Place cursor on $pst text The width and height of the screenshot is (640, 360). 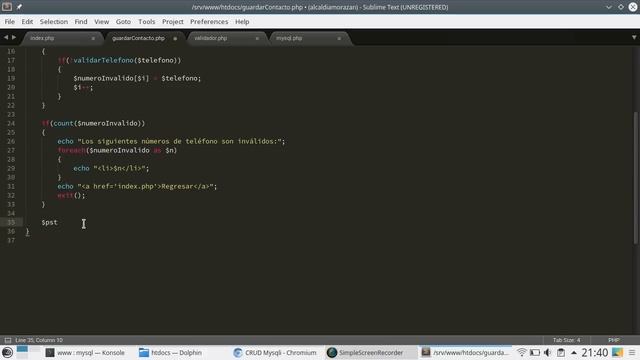pos(49,222)
